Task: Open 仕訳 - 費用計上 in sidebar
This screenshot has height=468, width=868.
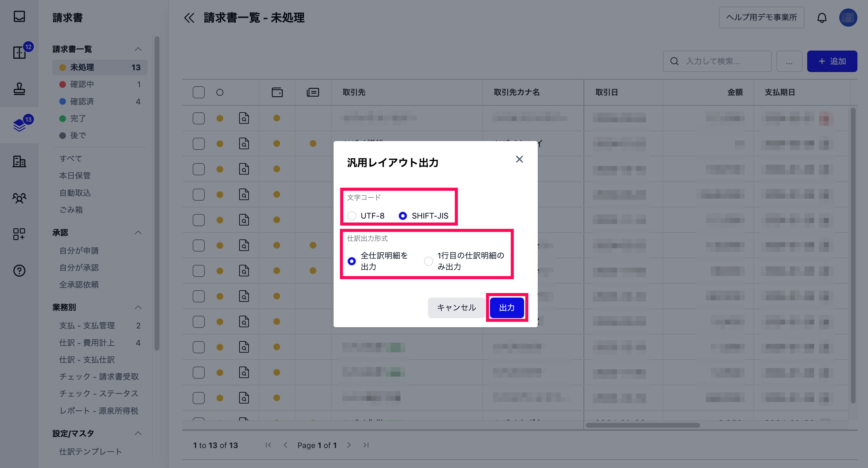Action: [x=100, y=343]
